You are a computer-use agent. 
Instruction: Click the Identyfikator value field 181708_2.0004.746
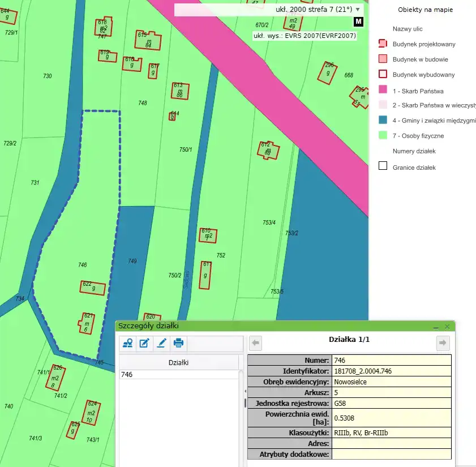click(x=391, y=371)
